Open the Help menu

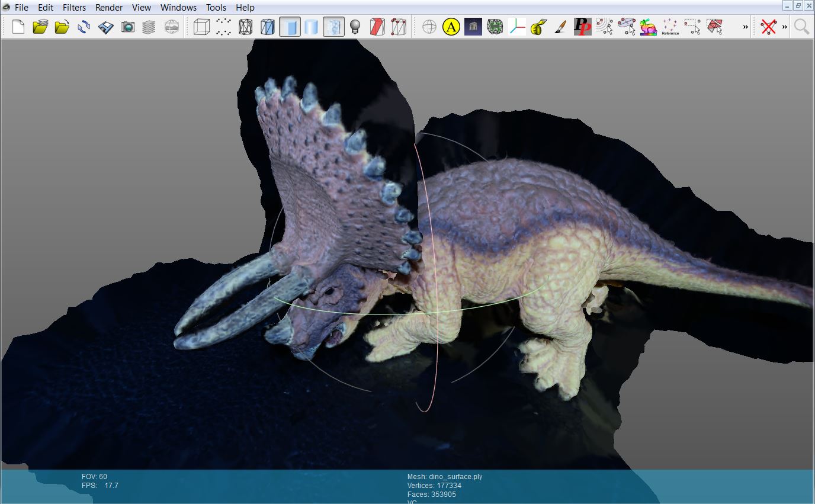pyautogui.click(x=245, y=8)
